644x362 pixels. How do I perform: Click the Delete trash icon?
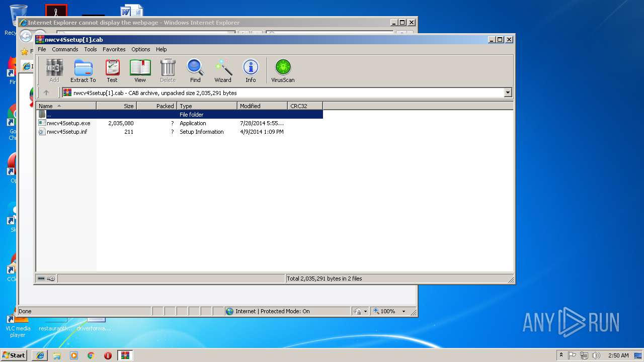click(x=168, y=71)
